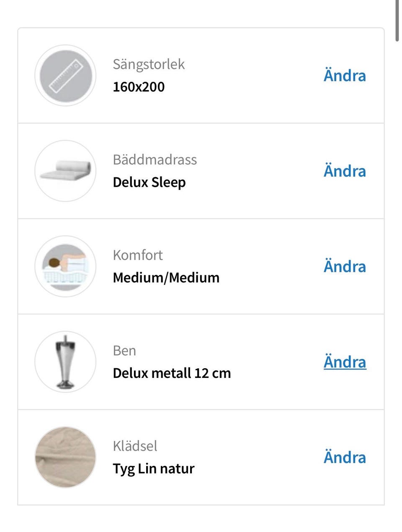402x532 pixels.
Task: Click the Komfort sleeping person icon
Action: click(65, 266)
